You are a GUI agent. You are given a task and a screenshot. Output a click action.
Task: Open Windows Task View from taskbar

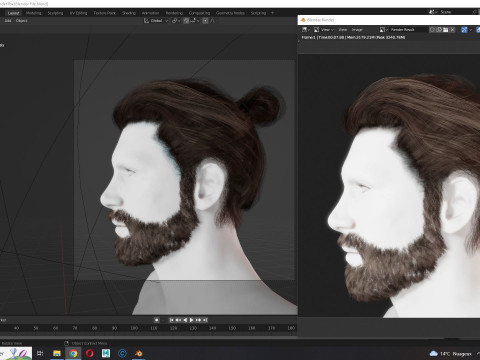(40, 353)
